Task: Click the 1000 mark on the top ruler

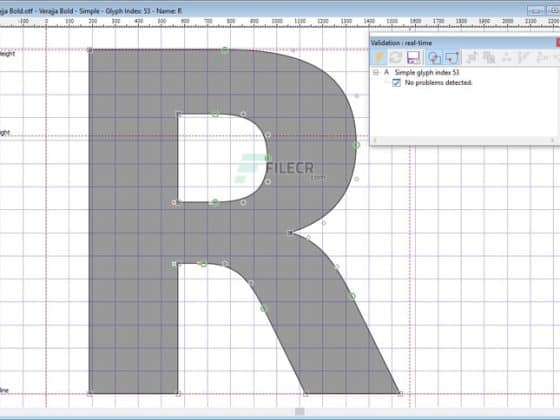Action: (277, 21)
